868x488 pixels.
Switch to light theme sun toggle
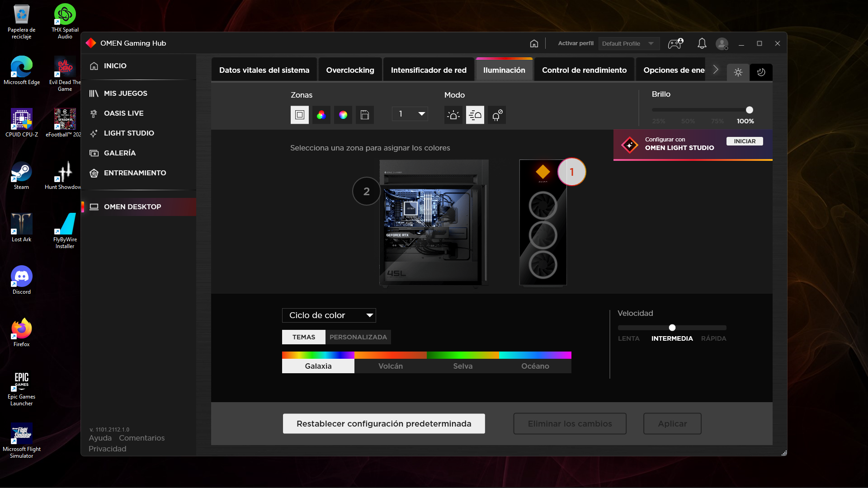[x=738, y=72]
